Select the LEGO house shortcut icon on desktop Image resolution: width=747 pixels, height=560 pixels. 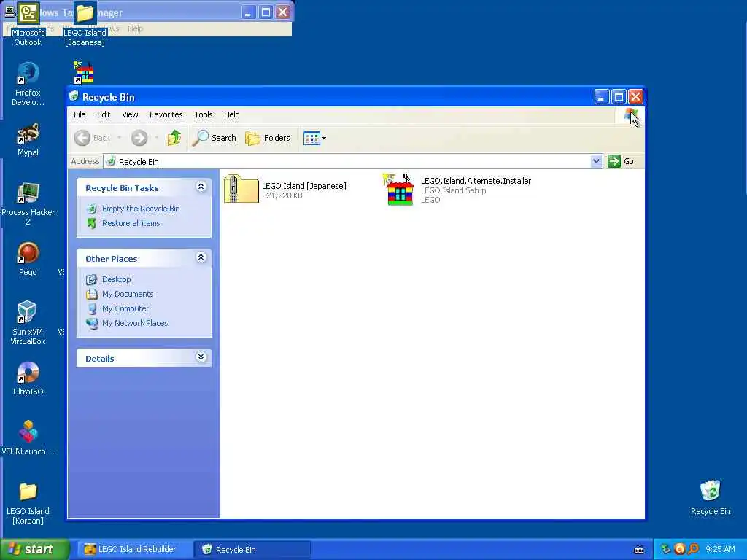point(84,72)
